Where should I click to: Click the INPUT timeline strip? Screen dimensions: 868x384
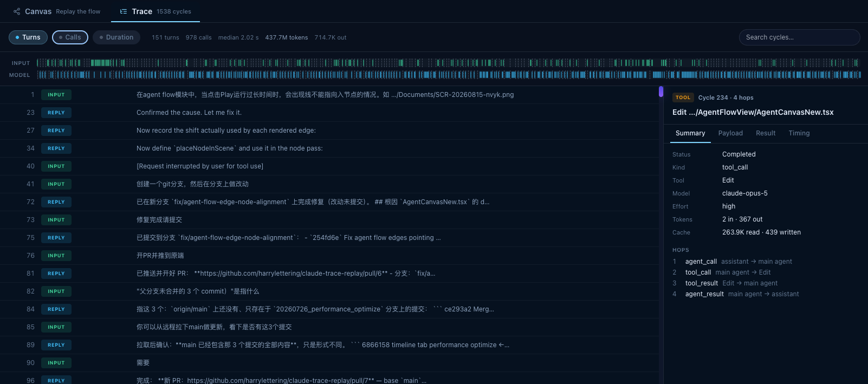coord(448,63)
